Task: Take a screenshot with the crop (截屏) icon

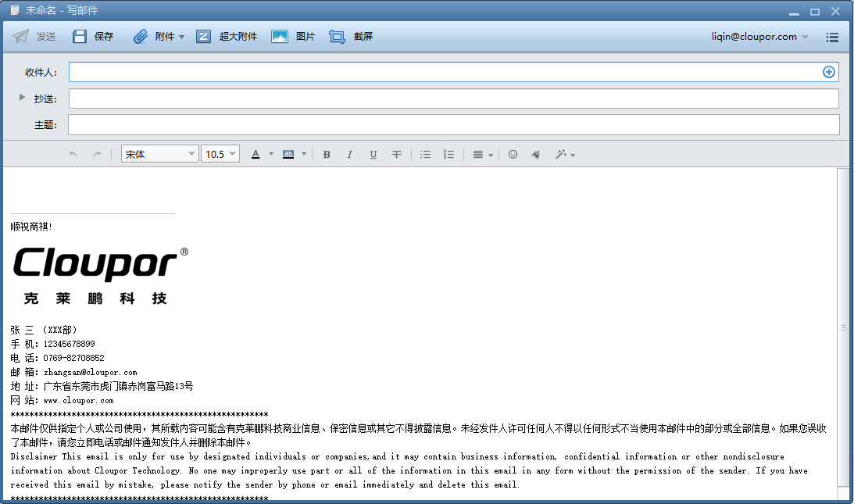Action: 337,37
